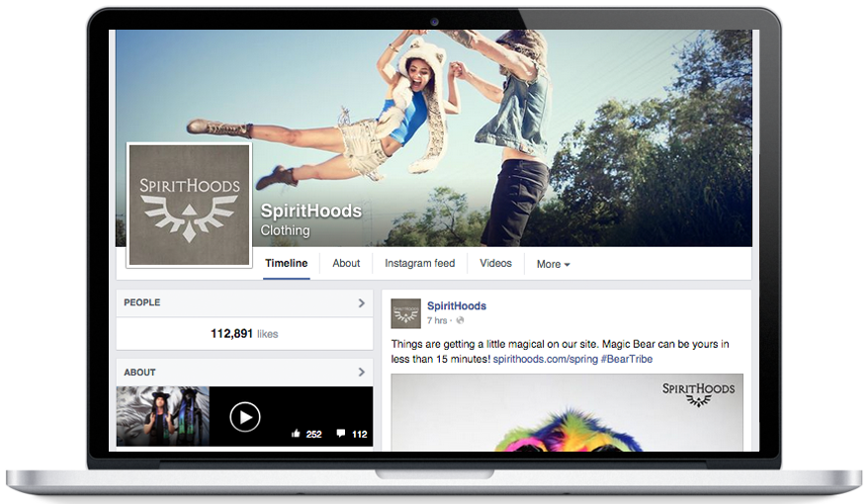Open the Timeline tab
868x504 pixels.
(286, 263)
